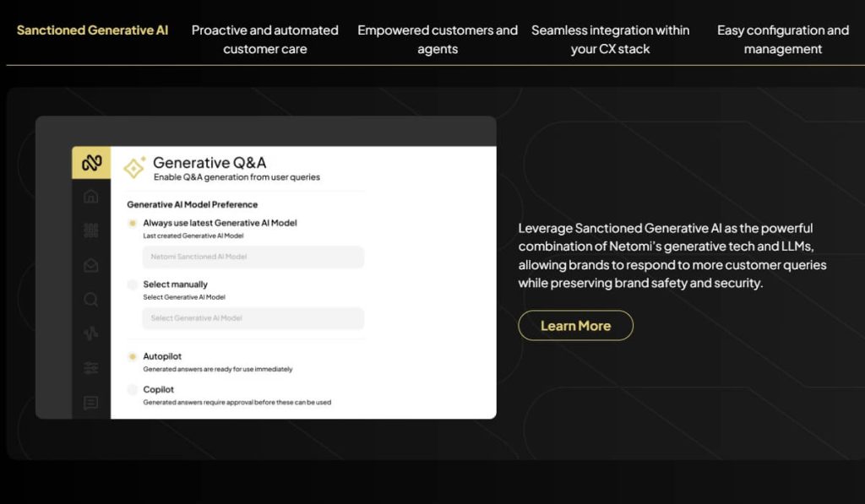This screenshot has width=865, height=504.
Task: Click the Generative Q&A sparkle diamond icon
Action: point(134,168)
